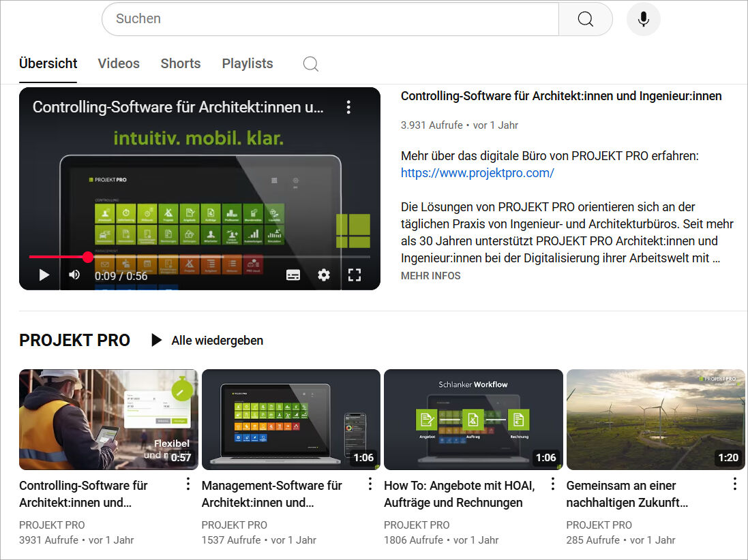This screenshot has height=560, width=748.
Task: Open the featured video title link
Action: point(561,96)
